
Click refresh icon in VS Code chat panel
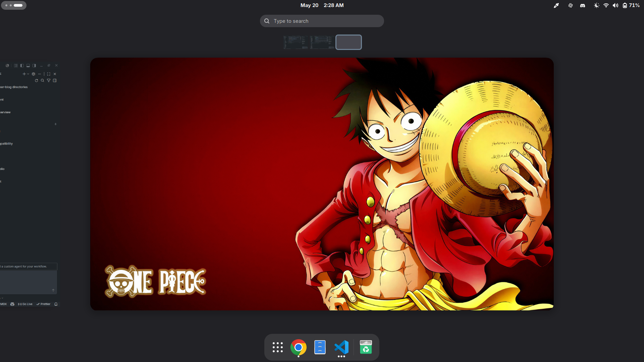[36, 80]
